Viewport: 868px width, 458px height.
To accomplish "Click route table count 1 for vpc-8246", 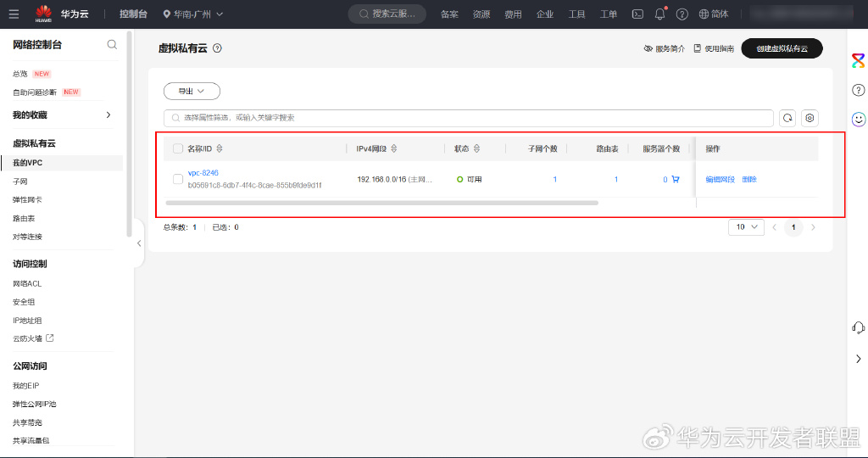I will point(615,179).
